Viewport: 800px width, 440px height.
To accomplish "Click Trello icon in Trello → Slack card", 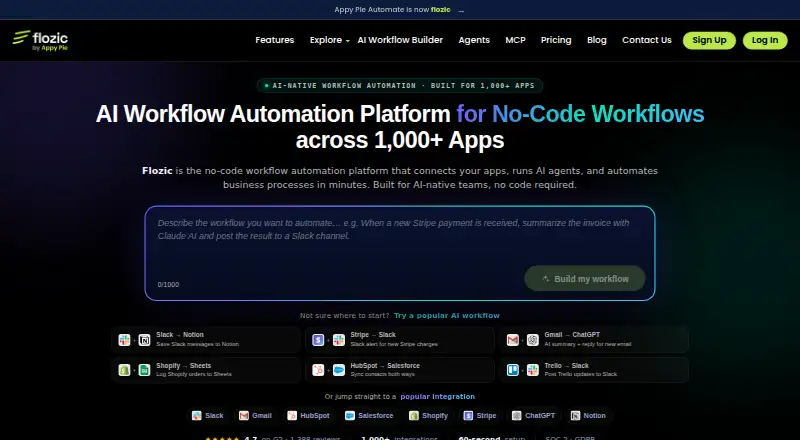I will [x=513, y=370].
